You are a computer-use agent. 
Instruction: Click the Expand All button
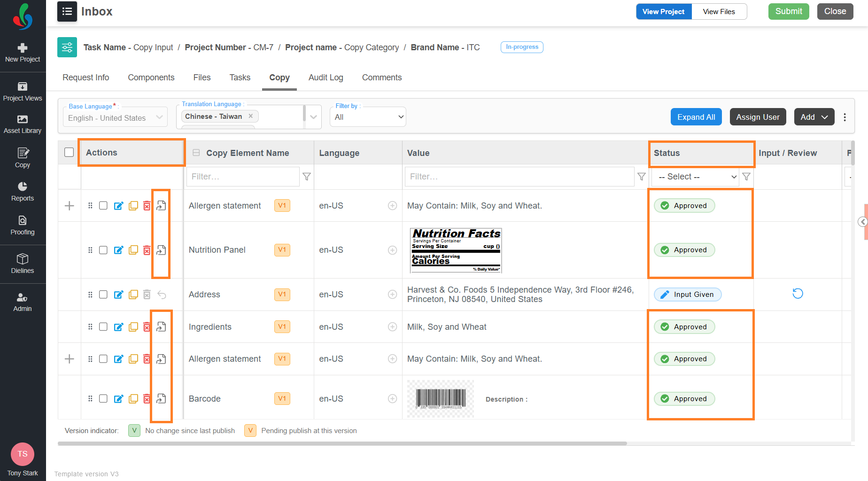pos(696,117)
